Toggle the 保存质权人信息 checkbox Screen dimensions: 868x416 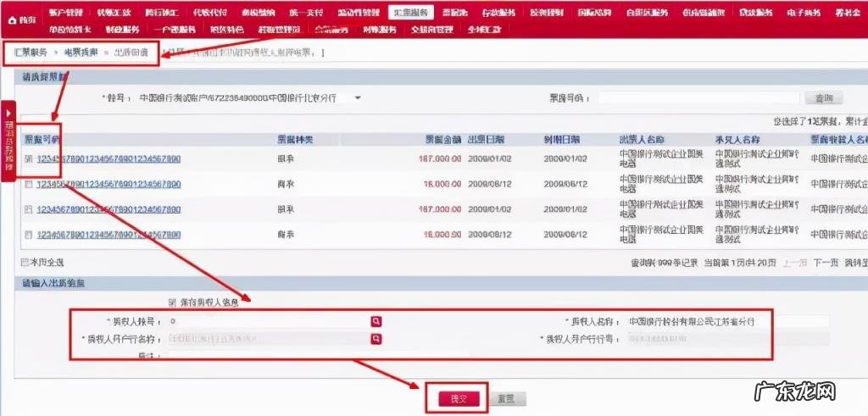click(171, 302)
